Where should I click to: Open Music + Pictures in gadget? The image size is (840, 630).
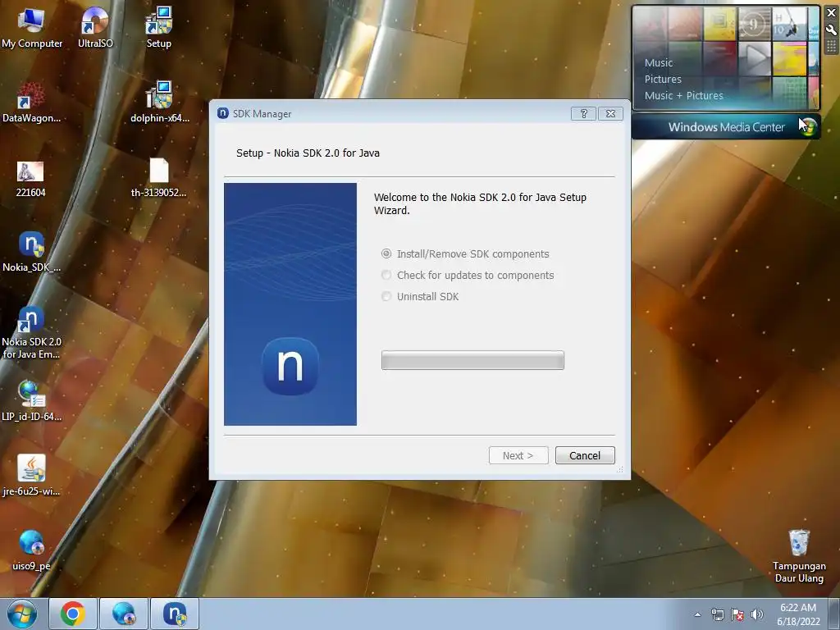pyautogui.click(x=683, y=96)
